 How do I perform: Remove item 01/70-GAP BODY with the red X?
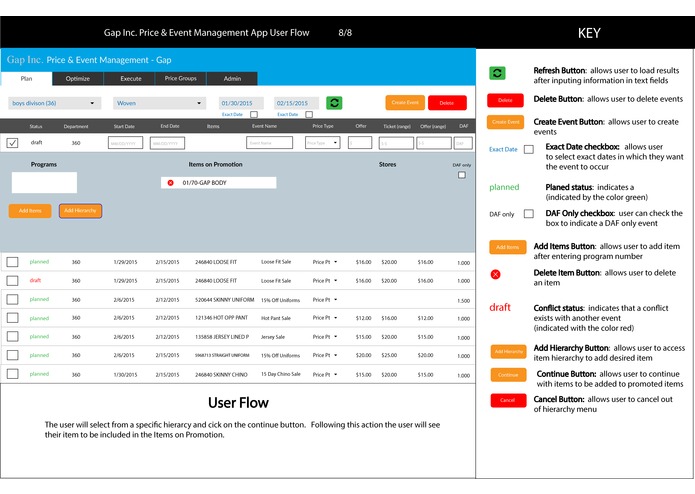click(170, 183)
